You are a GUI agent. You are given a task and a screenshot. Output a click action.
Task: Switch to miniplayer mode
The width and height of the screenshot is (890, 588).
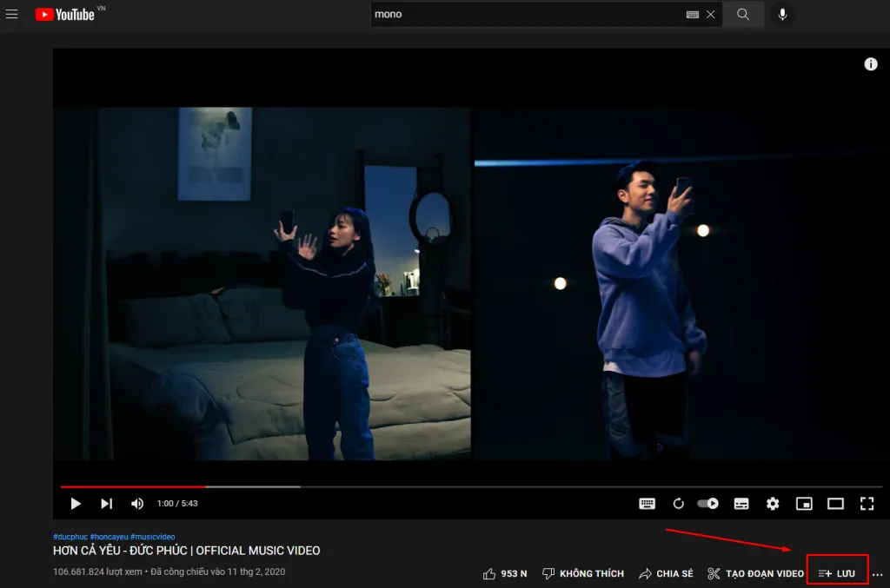pos(804,504)
